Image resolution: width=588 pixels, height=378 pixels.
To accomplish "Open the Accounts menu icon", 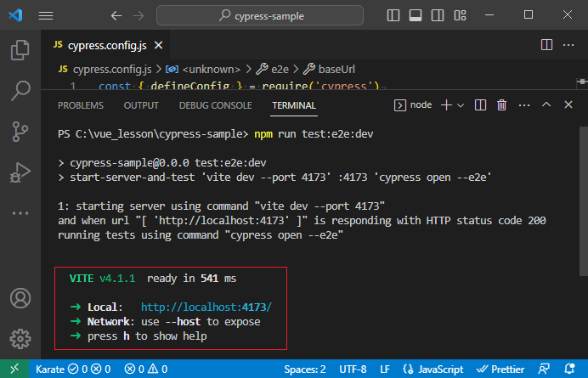I will point(20,298).
